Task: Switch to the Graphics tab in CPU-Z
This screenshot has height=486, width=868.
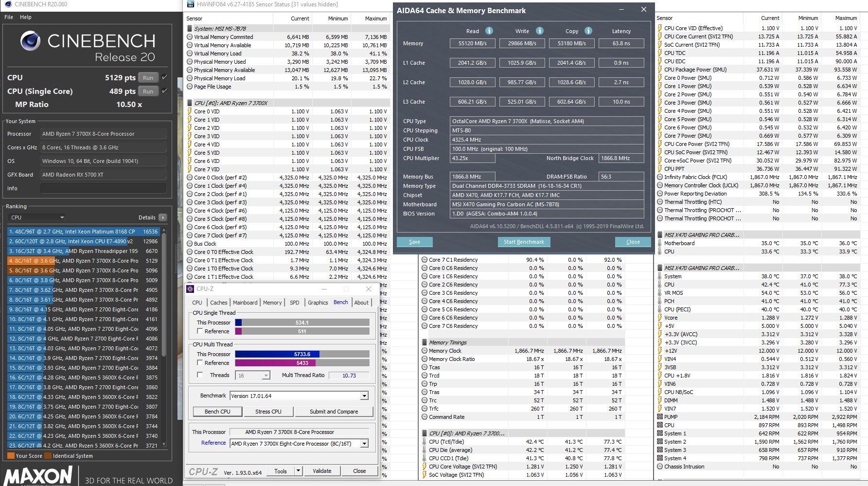Action: [318, 303]
